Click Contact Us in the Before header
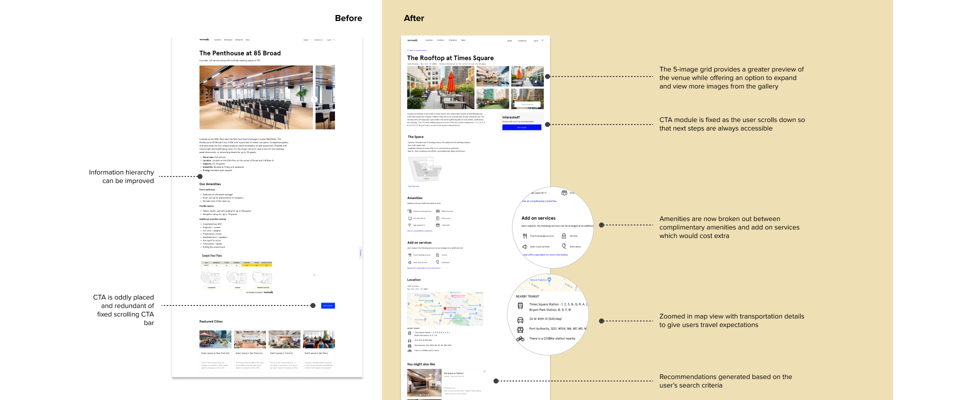Image resolution: width=980 pixels, height=400 pixels. [x=318, y=39]
